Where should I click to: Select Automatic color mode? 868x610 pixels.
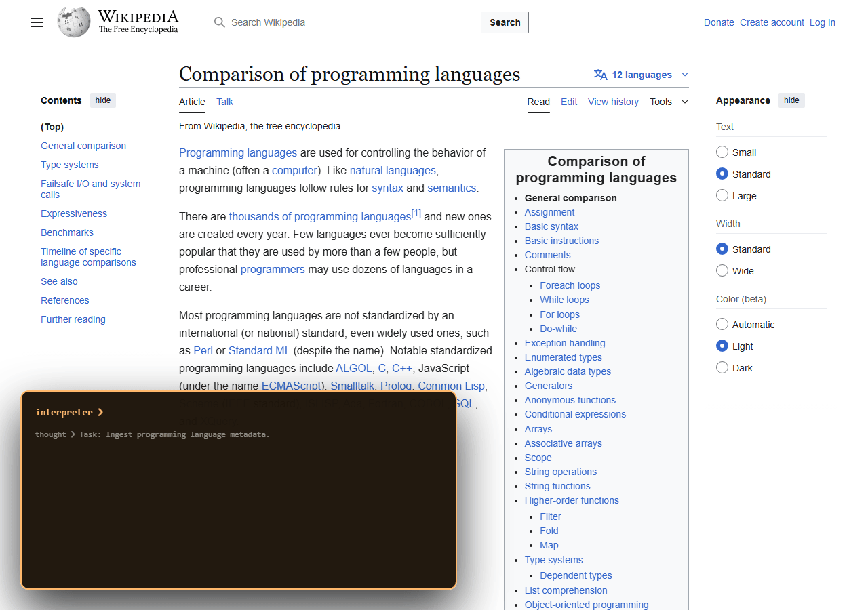722,325
